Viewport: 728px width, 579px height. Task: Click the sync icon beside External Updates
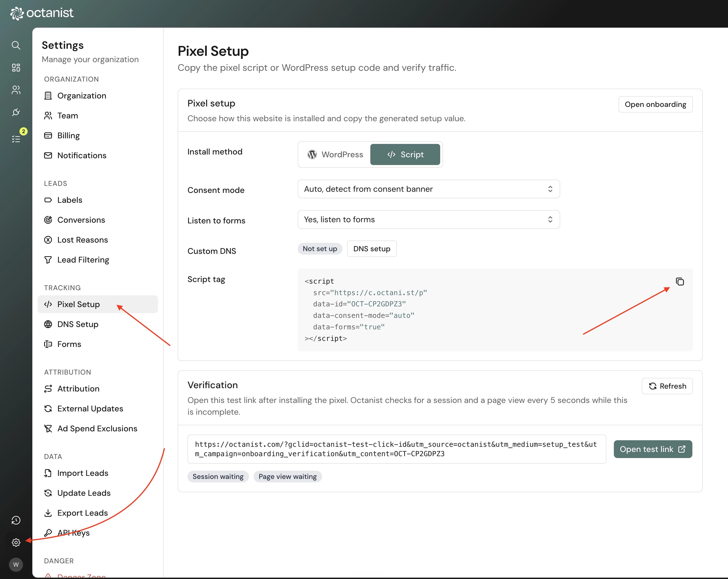pos(48,409)
